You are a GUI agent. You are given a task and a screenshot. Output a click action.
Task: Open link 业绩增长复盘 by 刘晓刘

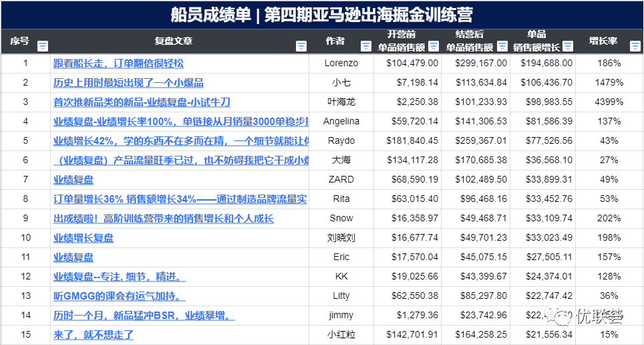click(84, 237)
